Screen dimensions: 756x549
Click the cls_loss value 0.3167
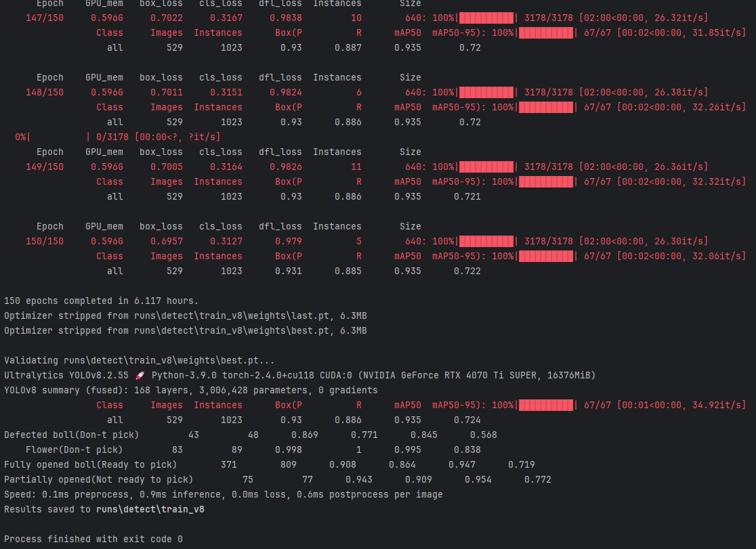226,18
